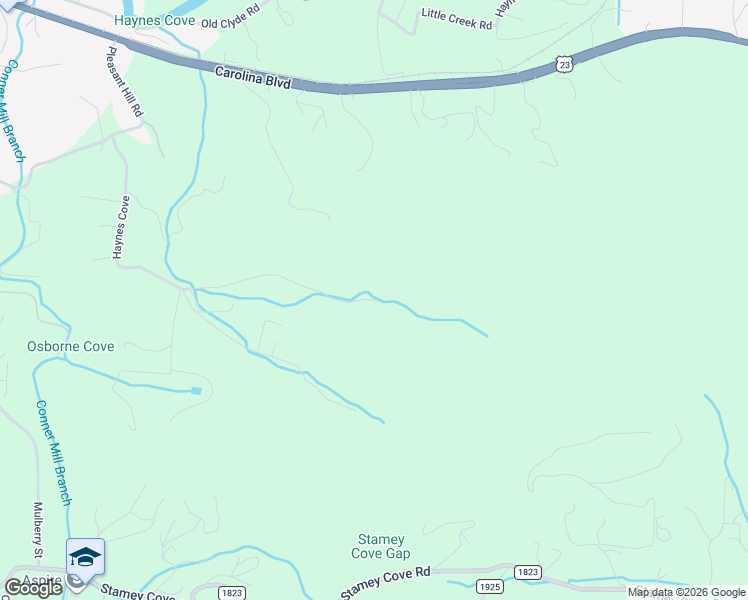The height and width of the screenshot is (600, 748).
Task: Click the 1925 route shield
Action: 490,587
